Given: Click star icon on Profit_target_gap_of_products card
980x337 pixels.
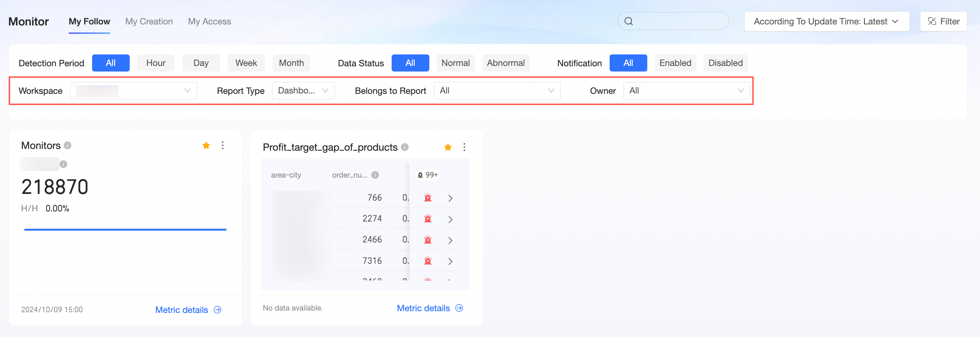Looking at the screenshot, I should tap(448, 147).
